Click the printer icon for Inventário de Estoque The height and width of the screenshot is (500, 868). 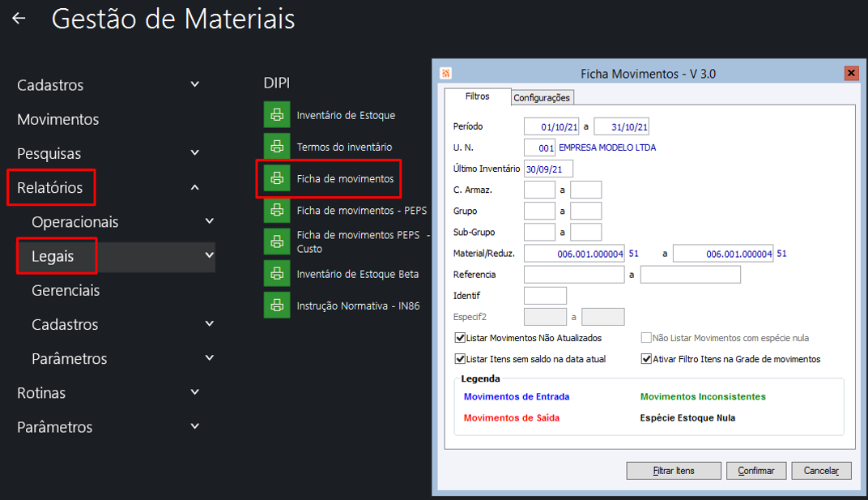(x=277, y=115)
